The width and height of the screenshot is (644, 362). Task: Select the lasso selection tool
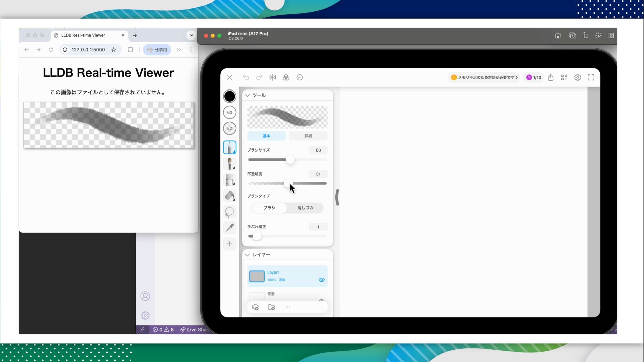230,212
